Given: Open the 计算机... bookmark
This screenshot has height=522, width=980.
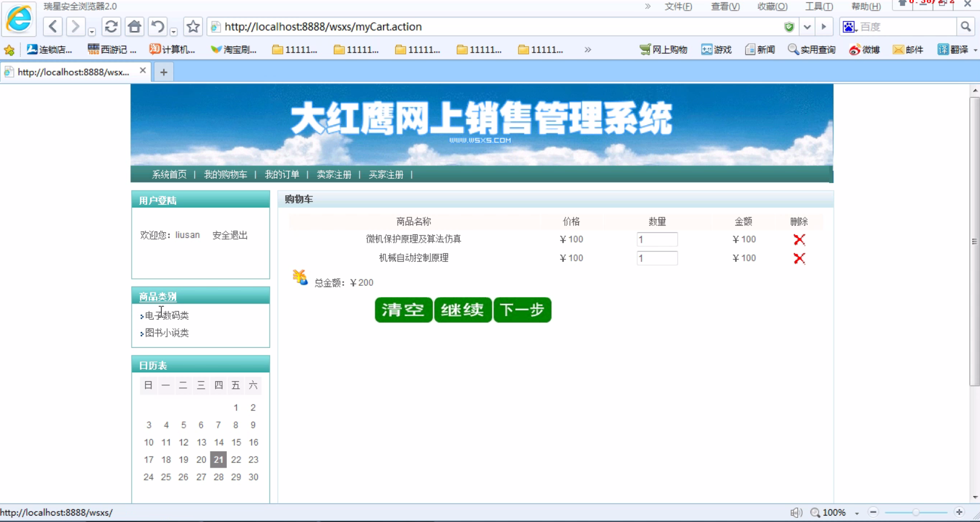Looking at the screenshot, I should [172, 50].
